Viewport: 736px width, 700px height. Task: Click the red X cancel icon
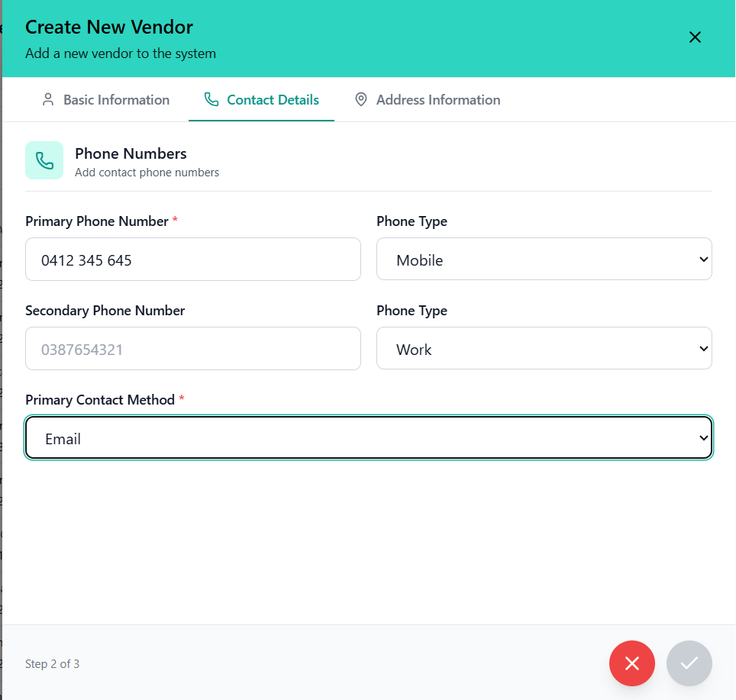tap(632, 663)
